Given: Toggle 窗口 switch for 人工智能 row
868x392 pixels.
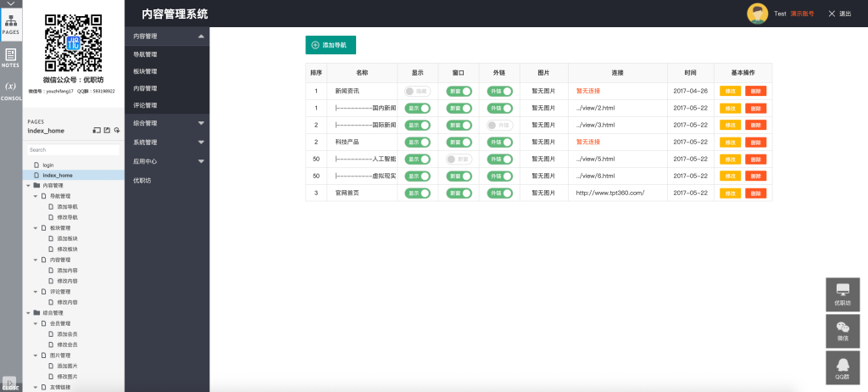Looking at the screenshot, I should click(x=459, y=159).
